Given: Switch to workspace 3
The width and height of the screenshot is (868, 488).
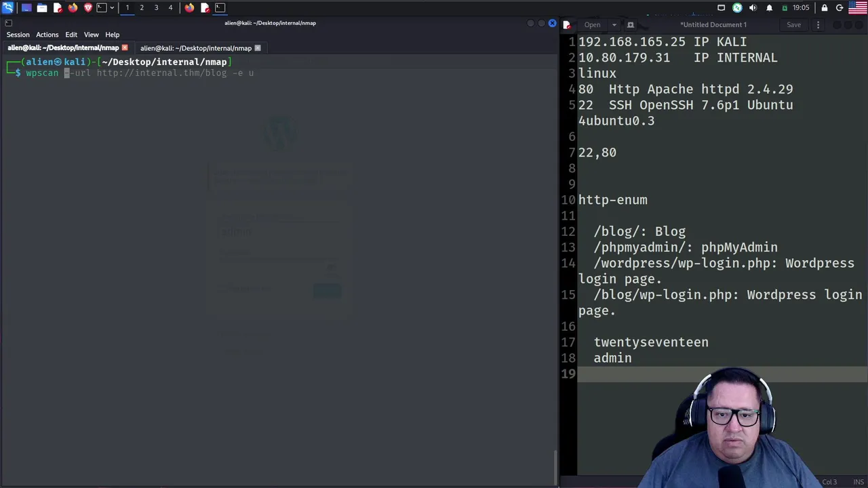Looking at the screenshot, I should [156, 7].
